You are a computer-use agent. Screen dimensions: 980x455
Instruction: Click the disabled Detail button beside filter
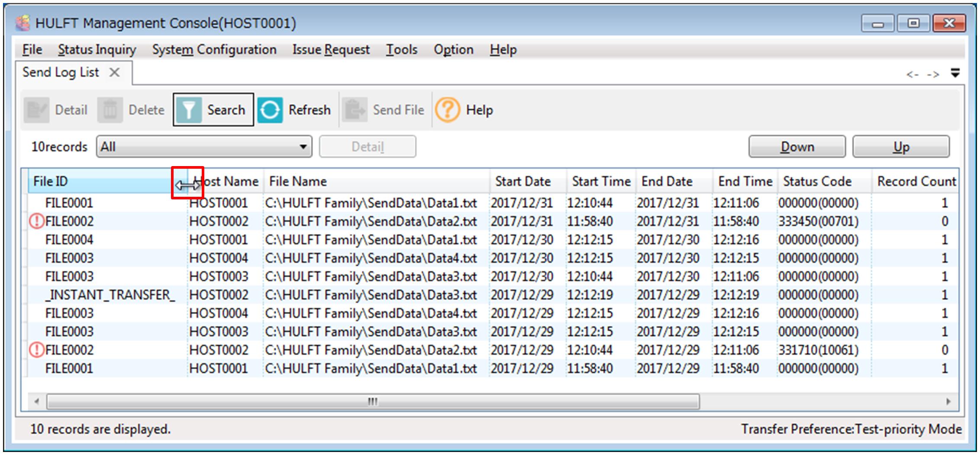pos(367,147)
